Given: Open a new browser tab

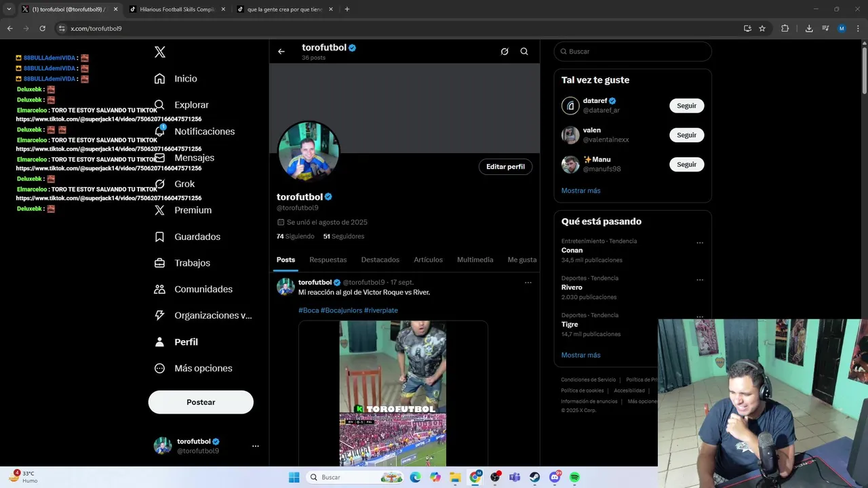Looking at the screenshot, I should [x=347, y=9].
